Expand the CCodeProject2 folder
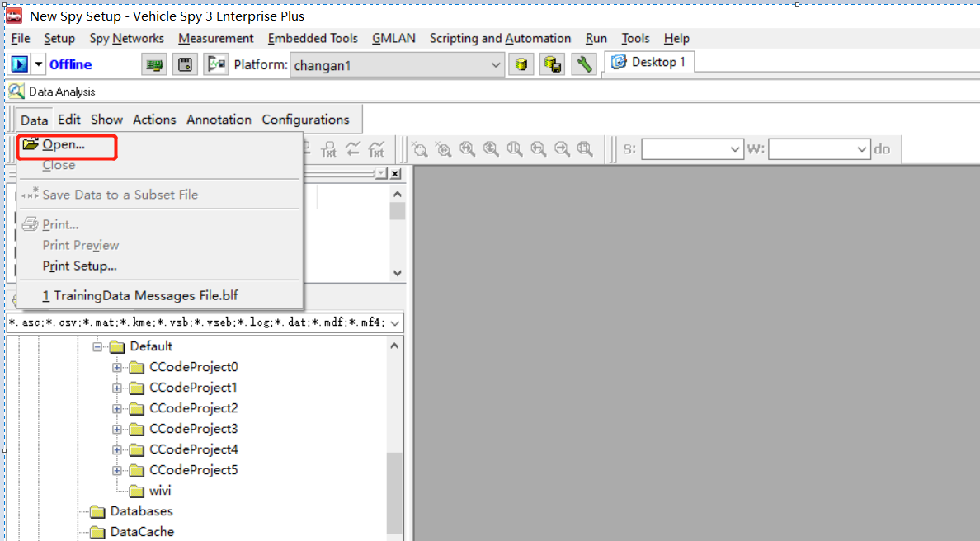Viewport: 980px width, 541px height. [117, 408]
